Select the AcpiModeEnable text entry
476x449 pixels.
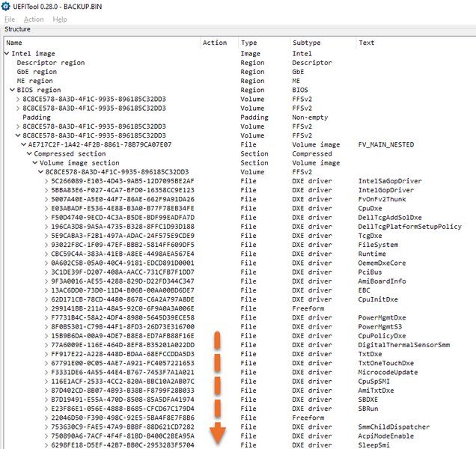click(x=386, y=436)
